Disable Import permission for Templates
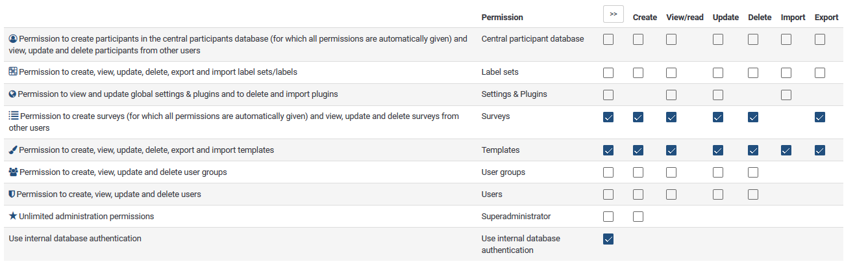868x266 pixels. tap(786, 150)
